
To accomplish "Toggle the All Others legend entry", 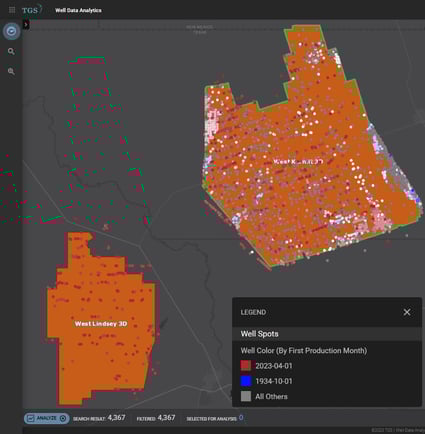I will click(264, 396).
